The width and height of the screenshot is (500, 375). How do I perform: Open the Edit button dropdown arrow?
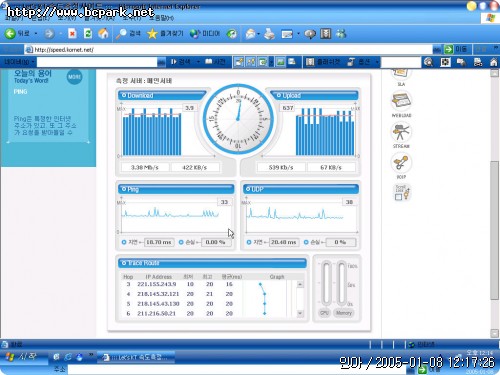298,34
